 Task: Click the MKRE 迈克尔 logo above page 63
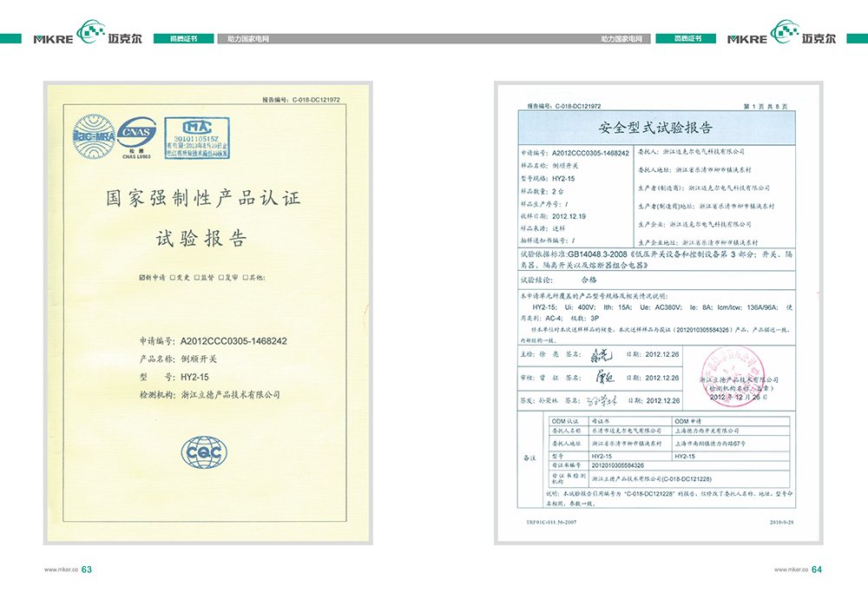88,33
